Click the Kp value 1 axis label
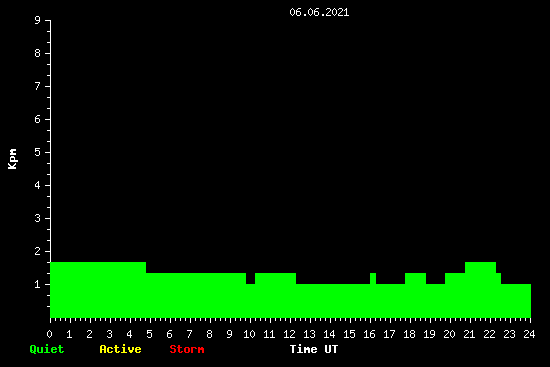 tap(38, 284)
